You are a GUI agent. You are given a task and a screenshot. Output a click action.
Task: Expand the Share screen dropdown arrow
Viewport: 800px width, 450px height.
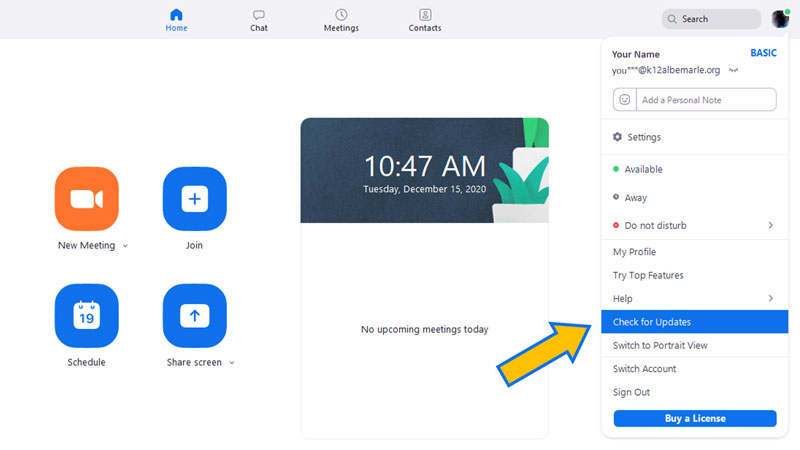(x=232, y=363)
